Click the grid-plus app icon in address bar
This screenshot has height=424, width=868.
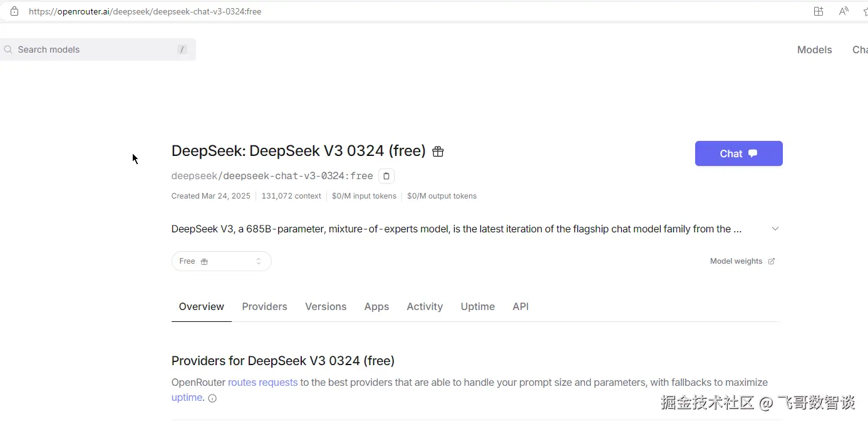(x=819, y=11)
